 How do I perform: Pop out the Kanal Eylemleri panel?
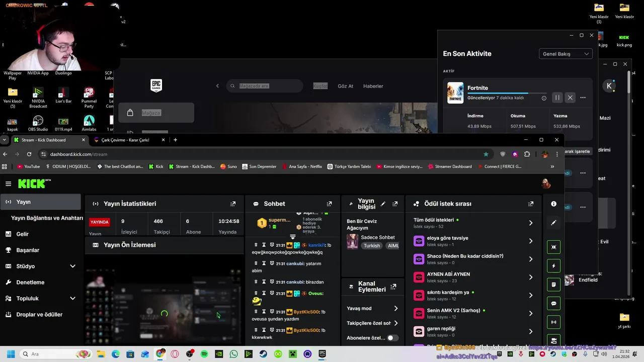393,287
